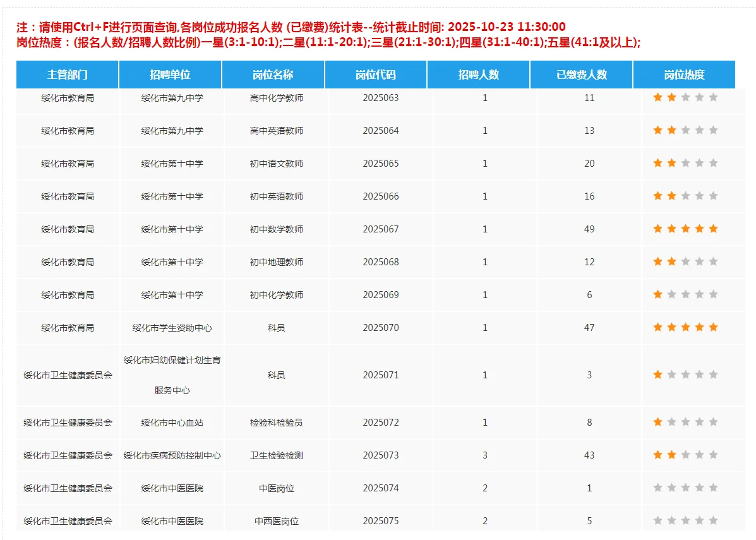The image size is (756, 540).
Task: Click 卫生检验检测 position name
Action: (x=276, y=455)
